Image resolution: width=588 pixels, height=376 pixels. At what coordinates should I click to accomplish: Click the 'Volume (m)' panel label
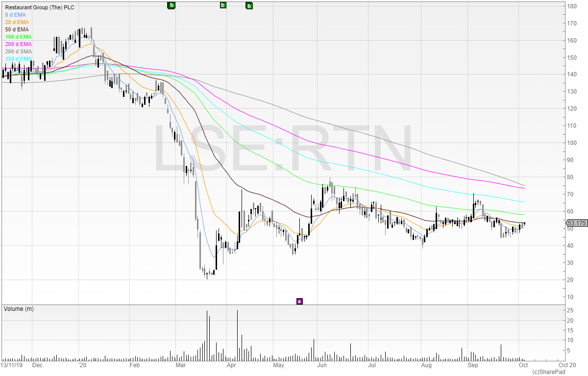coord(19,309)
